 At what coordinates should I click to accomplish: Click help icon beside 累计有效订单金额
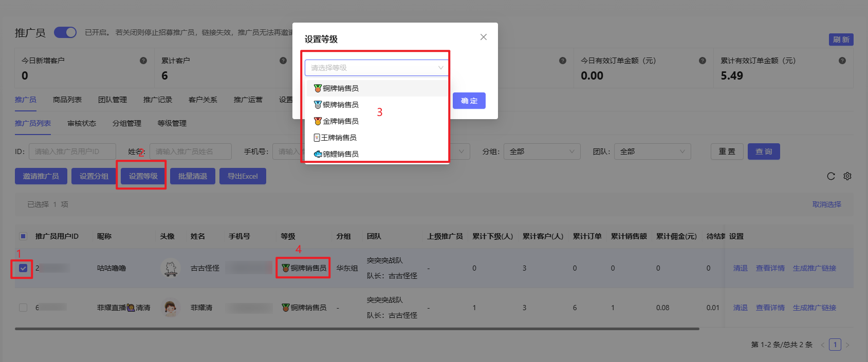pyautogui.click(x=842, y=61)
